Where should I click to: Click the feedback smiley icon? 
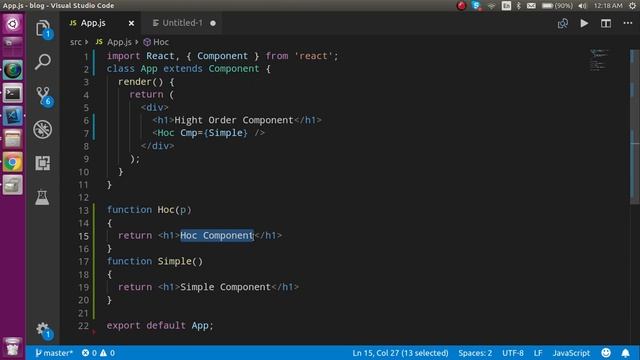pyautogui.click(x=606, y=353)
